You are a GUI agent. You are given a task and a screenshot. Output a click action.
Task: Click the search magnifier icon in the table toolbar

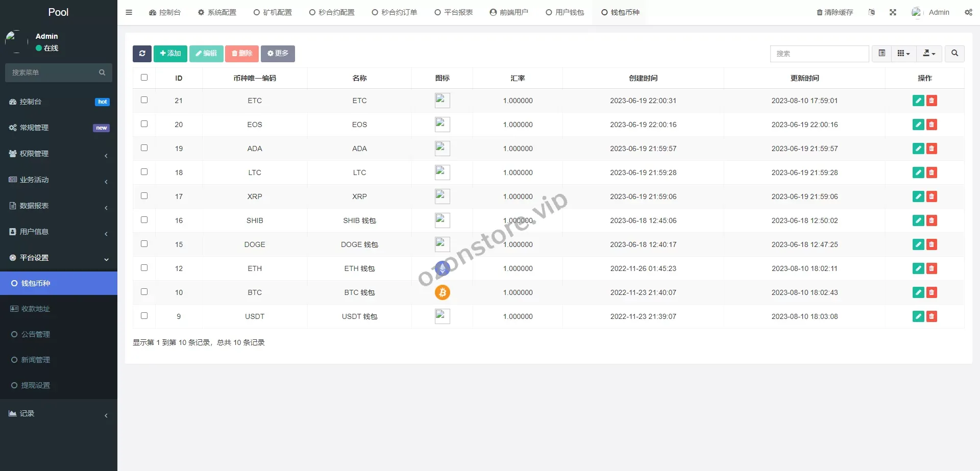click(x=954, y=54)
